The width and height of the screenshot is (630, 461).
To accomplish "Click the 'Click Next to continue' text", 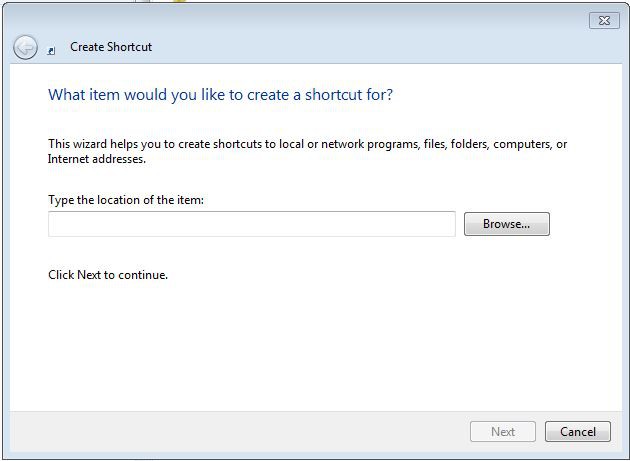I will pos(108,275).
